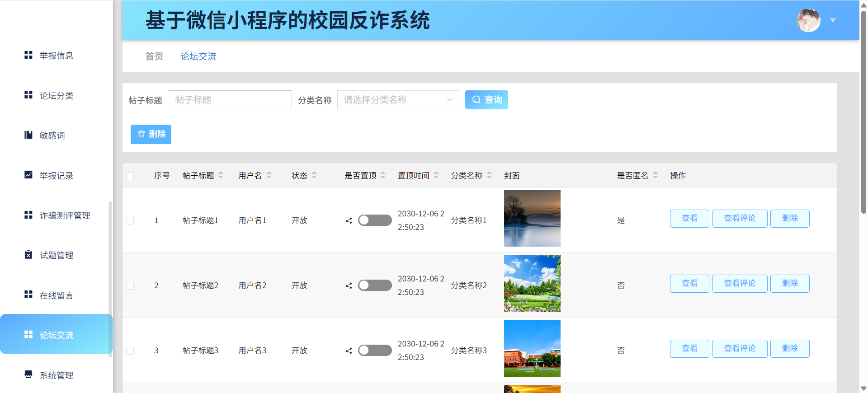
Task: Click the page vertical scrollbar thumb
Action: point(863,112)
